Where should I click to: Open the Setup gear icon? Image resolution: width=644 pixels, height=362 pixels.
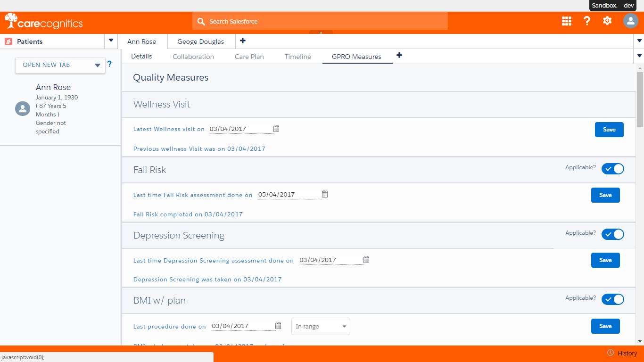click(x=607, y=21)
